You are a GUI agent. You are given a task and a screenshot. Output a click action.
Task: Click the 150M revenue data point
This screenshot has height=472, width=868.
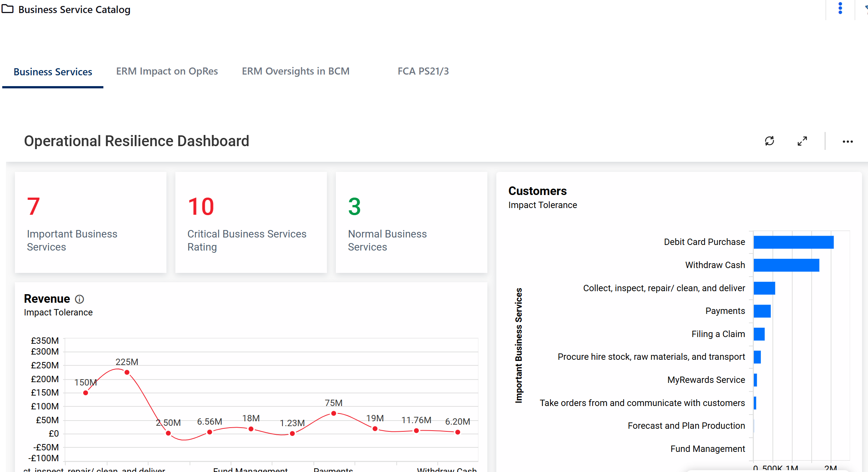pyautogui.click(x=86, y=393)
